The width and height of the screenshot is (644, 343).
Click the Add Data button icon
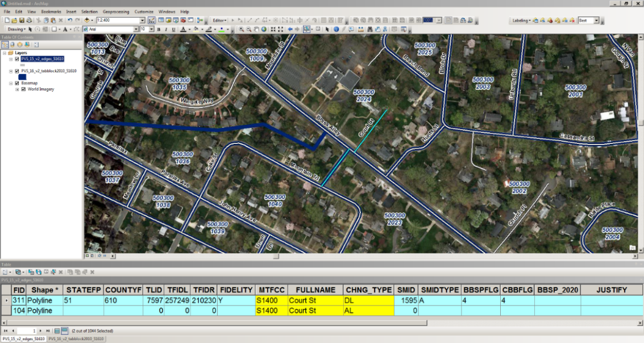[x=88, y=20]
